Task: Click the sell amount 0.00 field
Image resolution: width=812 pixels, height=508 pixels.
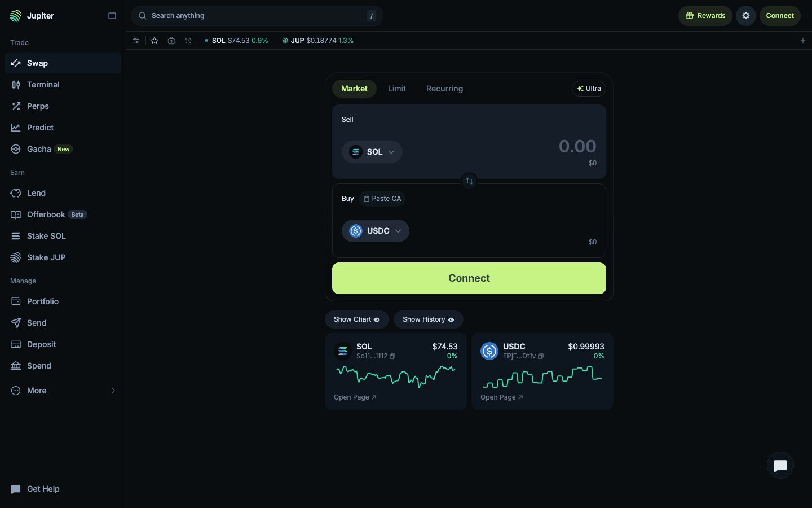Action: point(577,146)
